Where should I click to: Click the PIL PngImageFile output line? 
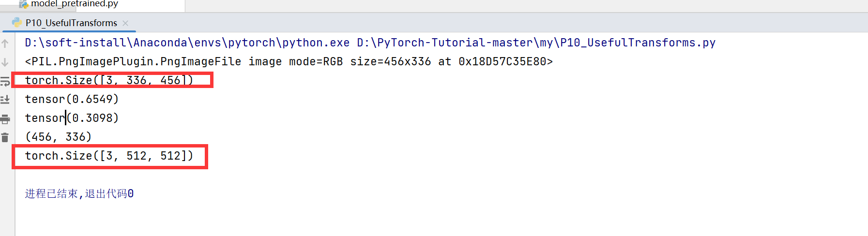289,61
